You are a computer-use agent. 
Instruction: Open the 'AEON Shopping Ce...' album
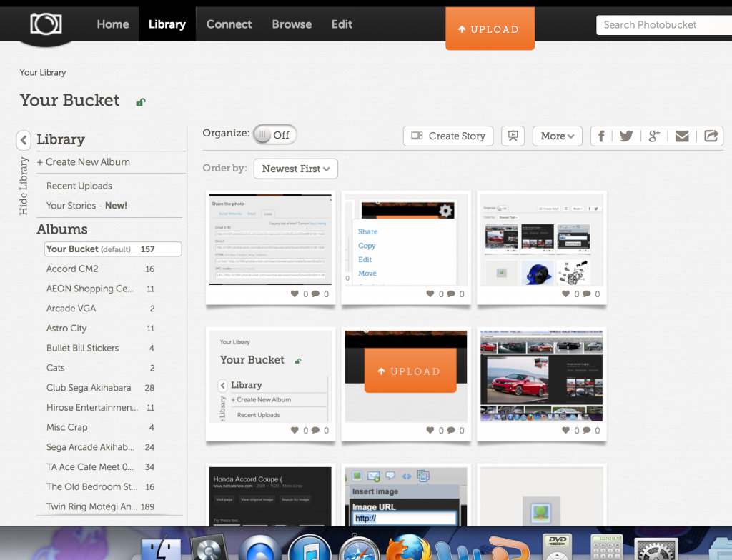click(x=100, y=289)
